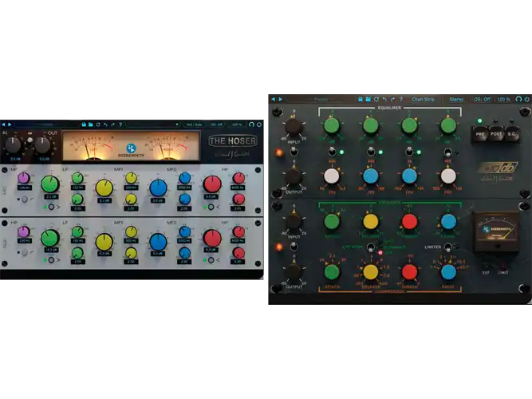The height and width of the screenshot is (399, 532).
Task: Click compressor blue Ratio knob
Action: [x=448, y=272]
